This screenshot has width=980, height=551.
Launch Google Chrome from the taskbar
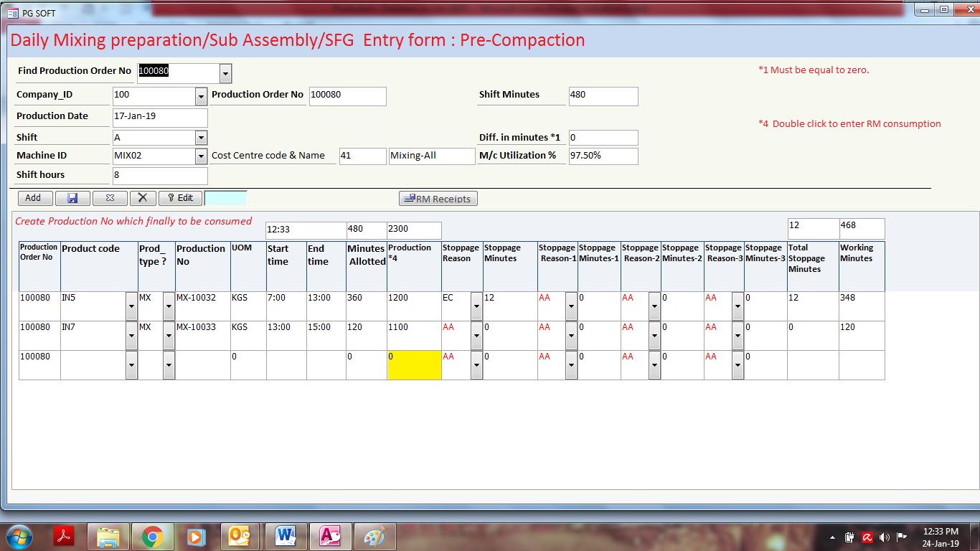point(152,537)
